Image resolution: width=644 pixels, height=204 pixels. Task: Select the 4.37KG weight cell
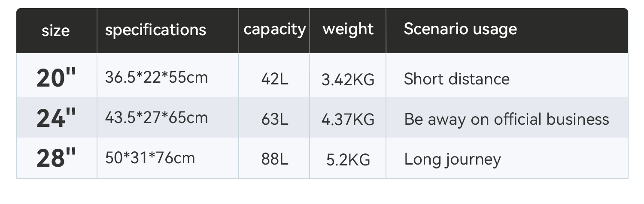[x=348, y=119]
